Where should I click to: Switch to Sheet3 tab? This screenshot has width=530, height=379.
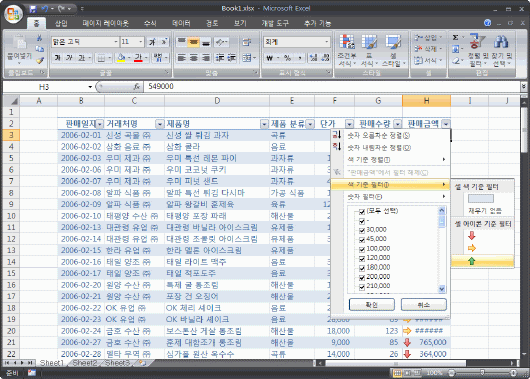coord(117,363)
